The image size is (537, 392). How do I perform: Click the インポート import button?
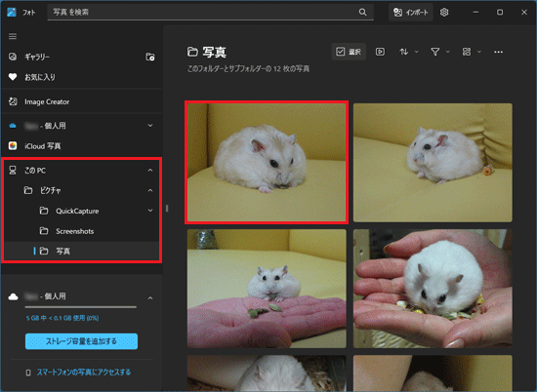pyautogui.click(x=411, y=13)
